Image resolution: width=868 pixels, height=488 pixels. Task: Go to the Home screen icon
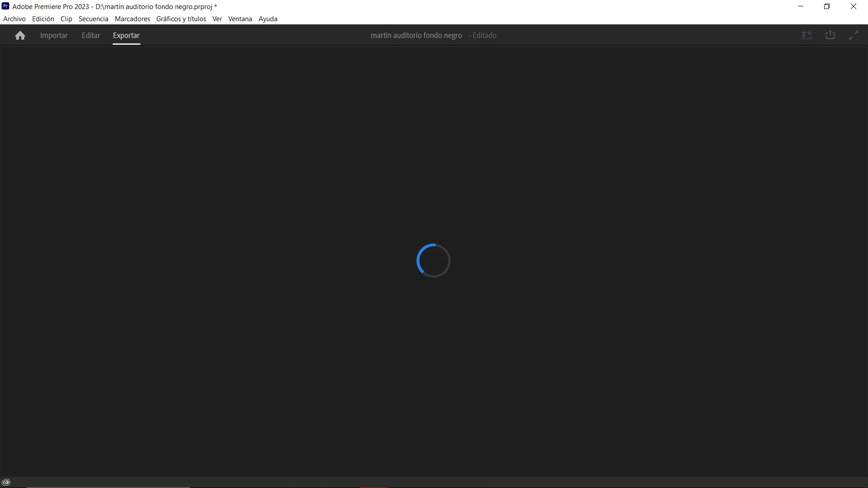pos(20,35)
